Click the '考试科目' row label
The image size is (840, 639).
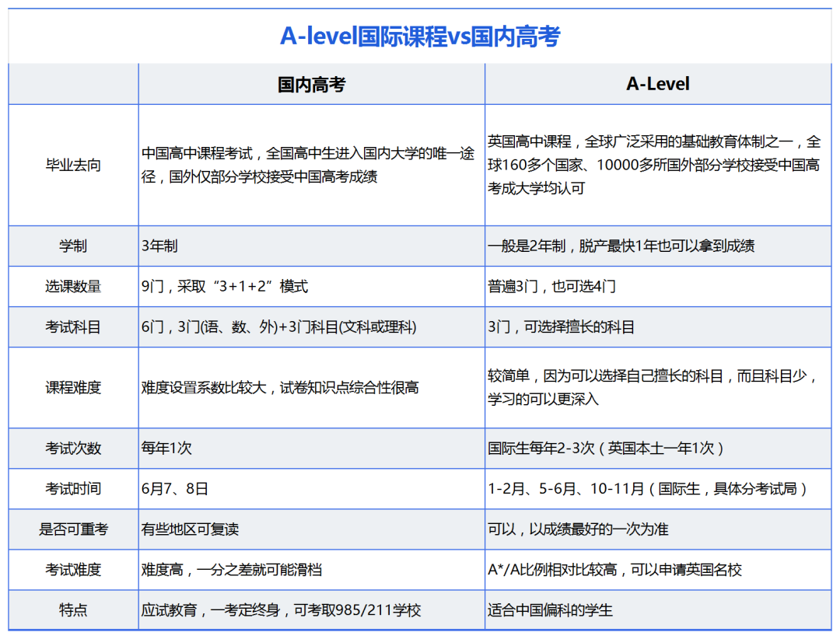[x=73, y=326]
